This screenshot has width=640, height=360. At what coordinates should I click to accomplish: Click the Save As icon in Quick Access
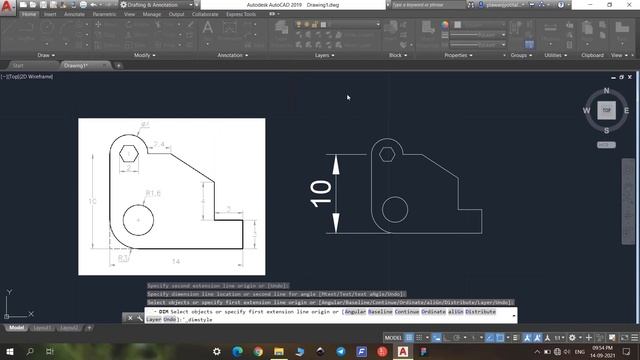coord(53,5)
